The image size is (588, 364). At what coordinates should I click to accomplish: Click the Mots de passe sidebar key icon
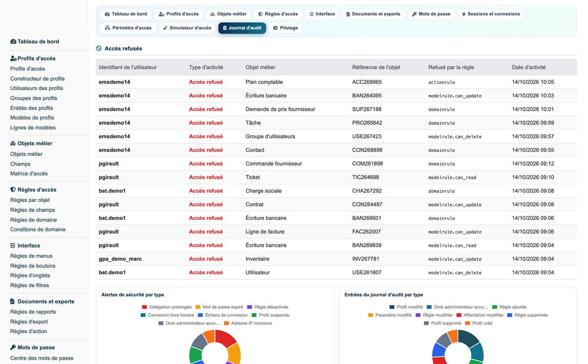click(13, 347)
